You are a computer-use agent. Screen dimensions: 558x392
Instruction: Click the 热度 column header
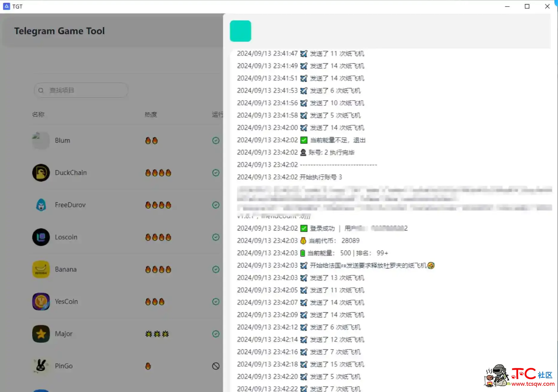(151, 115)
